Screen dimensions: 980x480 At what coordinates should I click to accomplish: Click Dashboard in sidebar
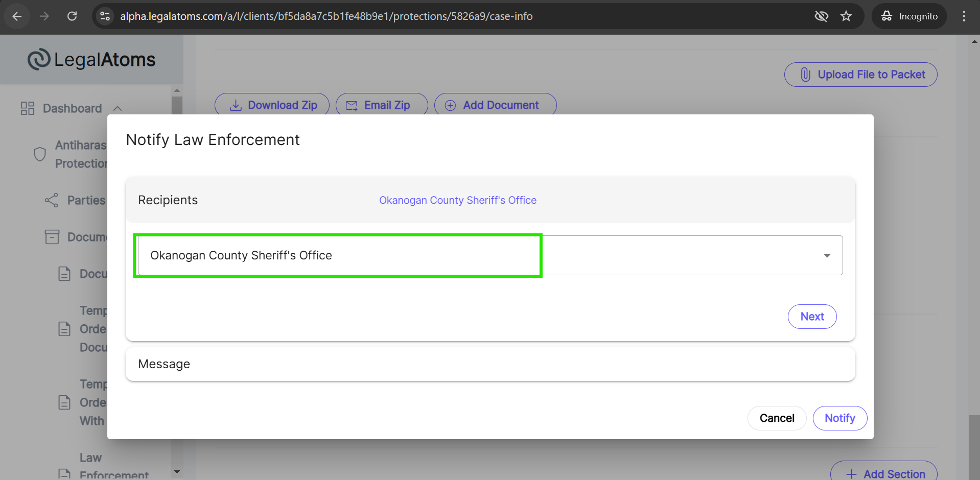72,108
